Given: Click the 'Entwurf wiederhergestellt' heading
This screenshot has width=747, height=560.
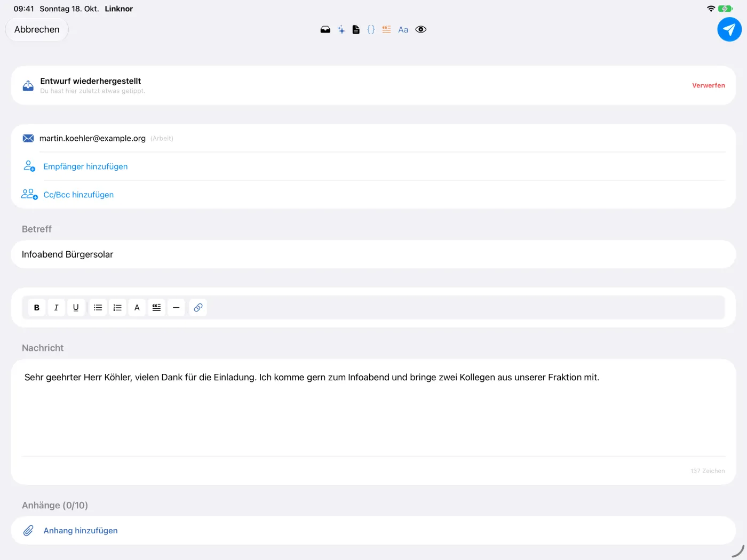Looking at the screenshot, I should (x=91, y=81).
